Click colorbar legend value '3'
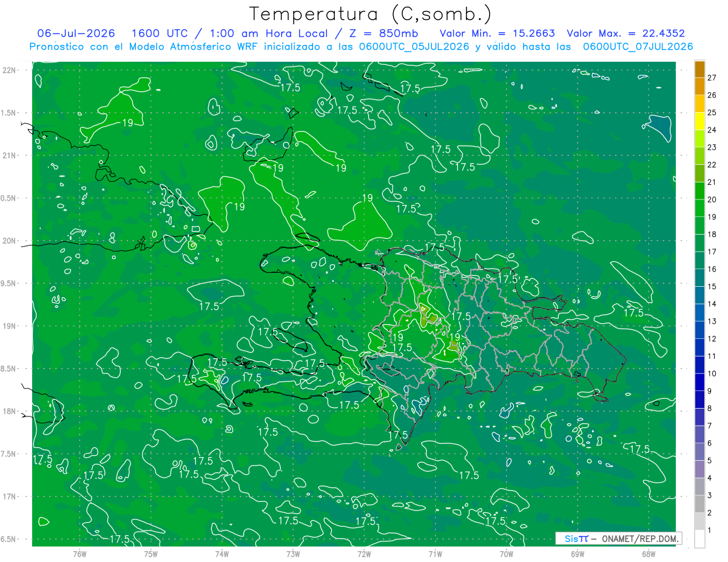Viewport: 728px width, 562px height. pyautogui.click(x=710, y=495)
